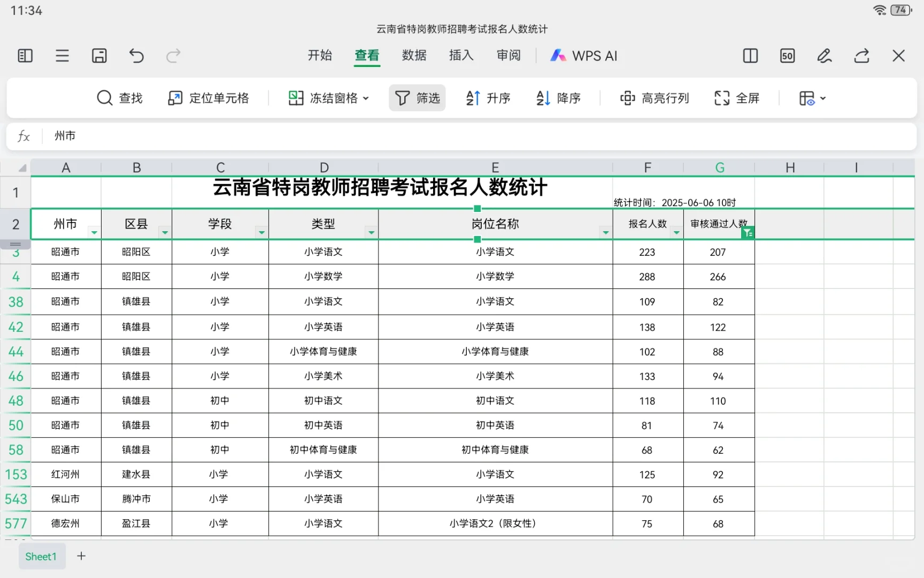This screenshot has height=578, width=924.
Task: Save the workbook
Action: click(x=99, y=56)
